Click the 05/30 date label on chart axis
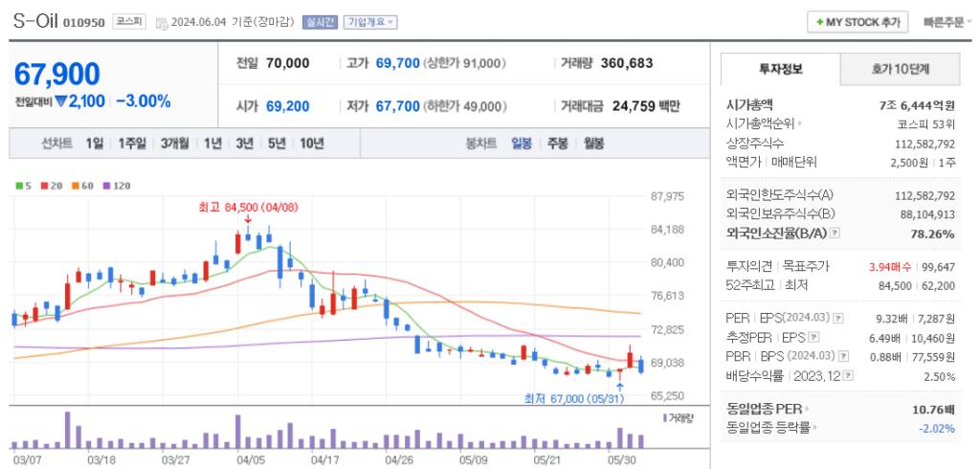 [x=620, y=459]
